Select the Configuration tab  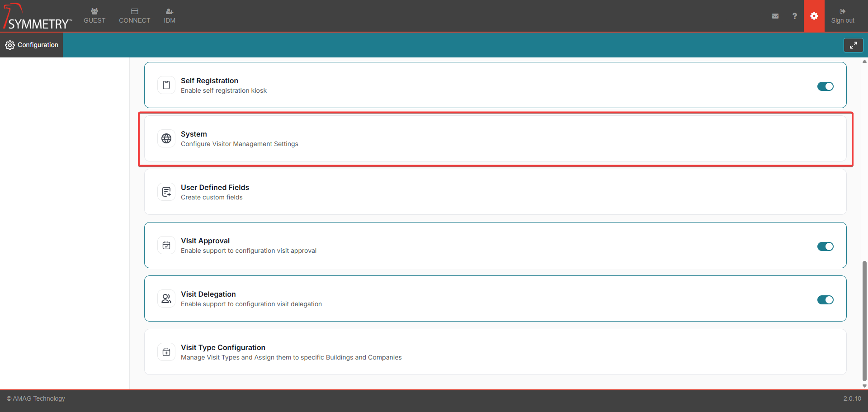pyautogui.click(x=32, y=45)
